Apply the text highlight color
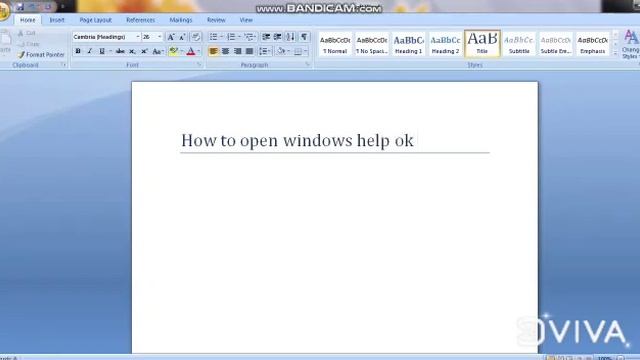The image size is (640, 360). (x=173, y=51)
